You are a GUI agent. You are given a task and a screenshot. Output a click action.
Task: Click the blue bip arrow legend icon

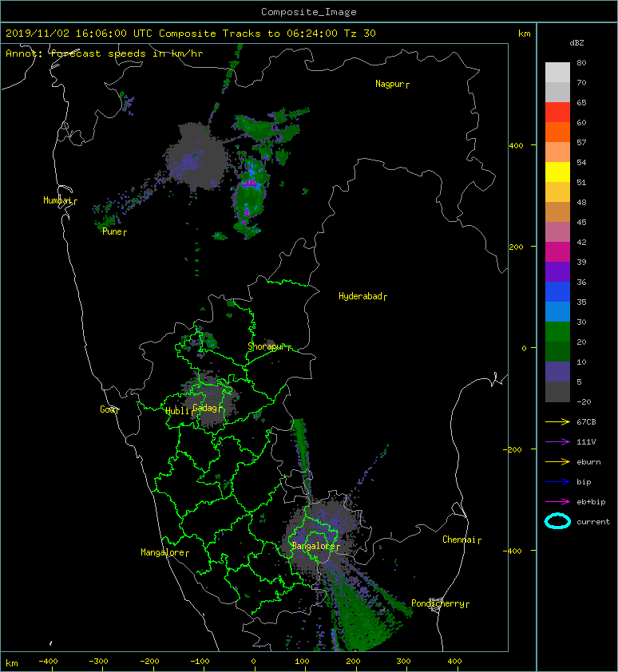click(557, 482)
